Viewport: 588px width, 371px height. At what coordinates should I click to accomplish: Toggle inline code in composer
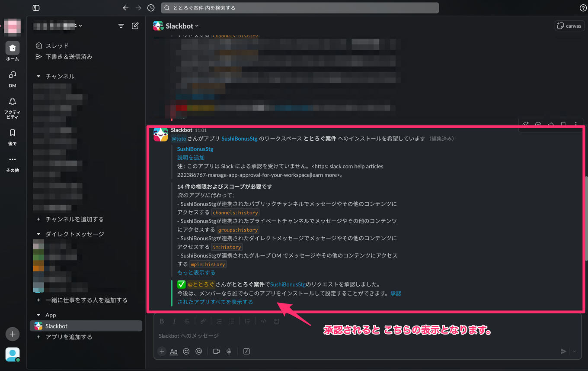pos(263,321)
